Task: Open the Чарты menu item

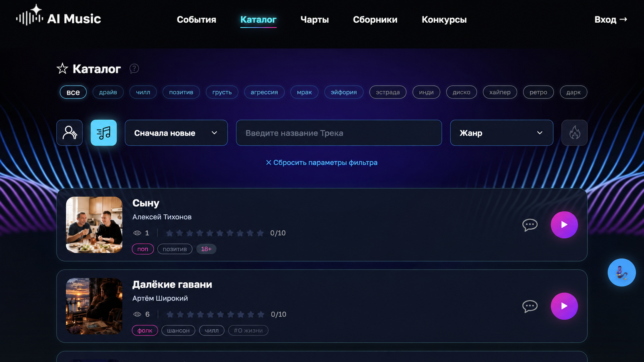Action: click(x=315, y=20)
